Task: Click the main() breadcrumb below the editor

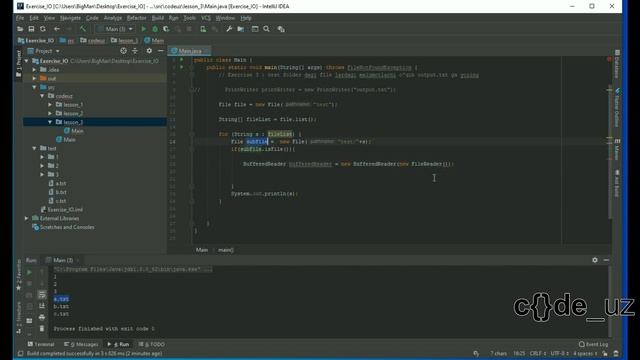Action: 226,250
